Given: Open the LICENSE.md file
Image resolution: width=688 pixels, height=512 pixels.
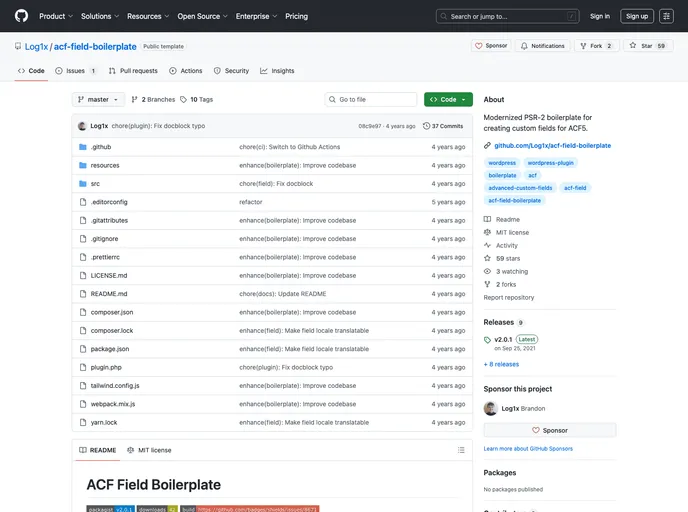Looking at the screenshot, I should pyautogui.click(x=109, y=276).
